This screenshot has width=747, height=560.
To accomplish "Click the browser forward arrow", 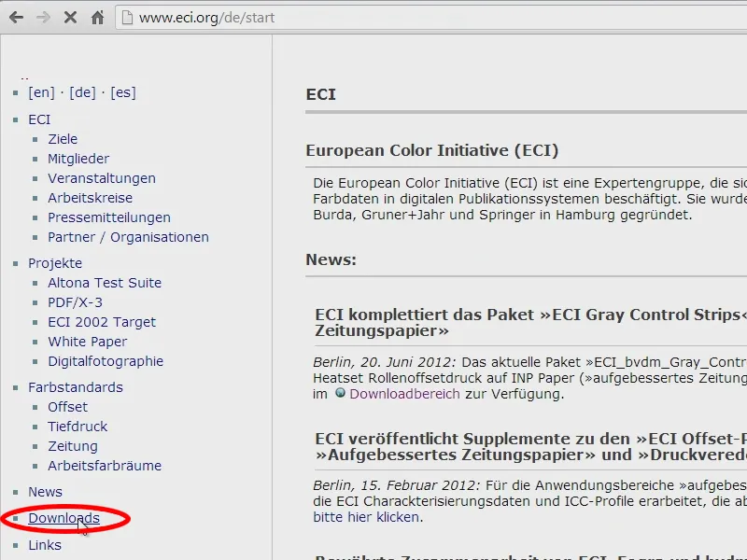I will pyautogui.click(x=43, y=18).
